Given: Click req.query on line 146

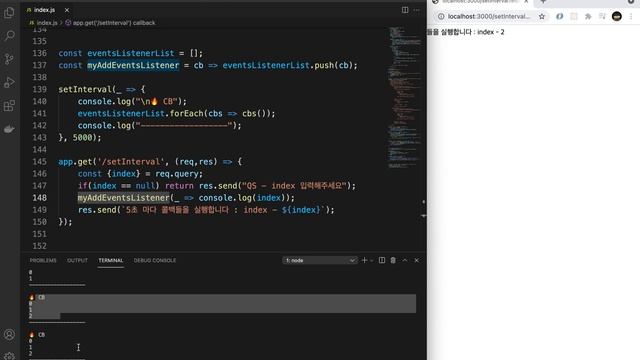Looking at the screenshot, I should 176,174.
